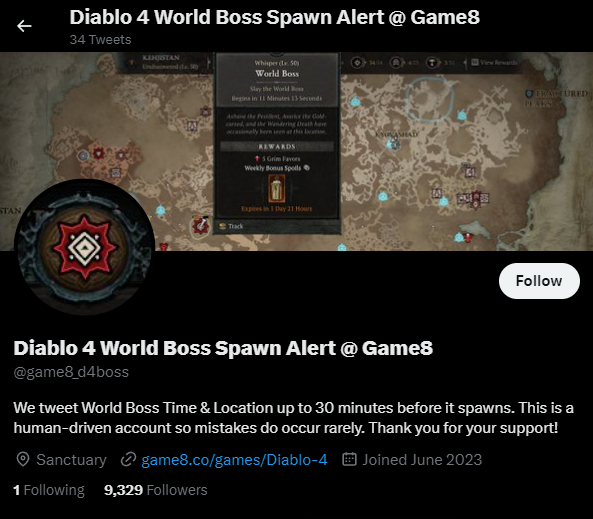Click the Sanctuary location text
The width and height of the screenshot is (593, 519).
71,460
